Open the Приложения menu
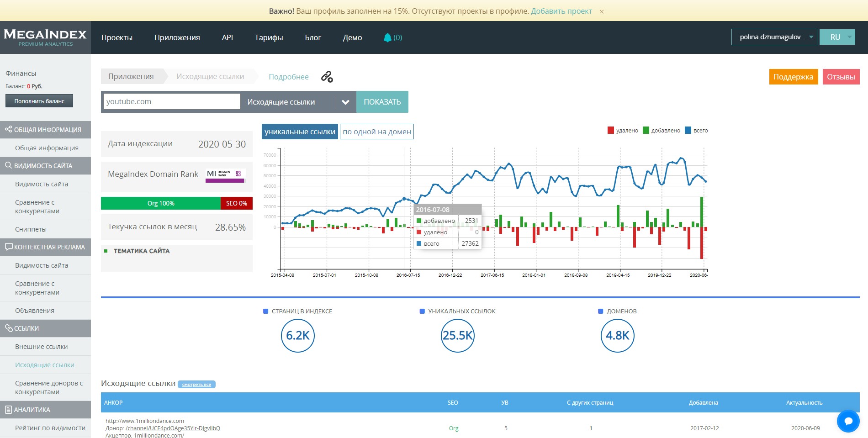Image resolution: width=868 pixels, height=438 pixels. (177, 37)
